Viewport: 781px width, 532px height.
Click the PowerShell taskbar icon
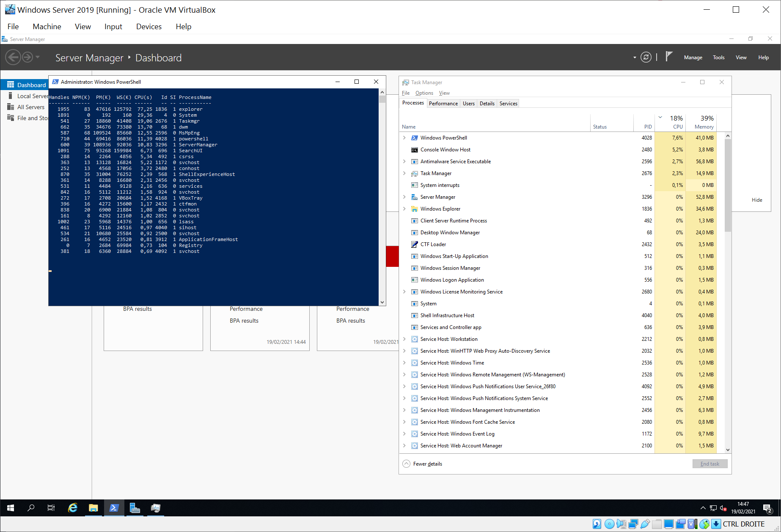pos(114,508)
